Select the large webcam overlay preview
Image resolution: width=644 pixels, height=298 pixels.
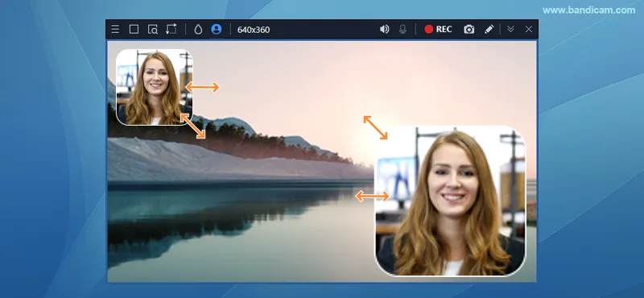coord(451,201)
